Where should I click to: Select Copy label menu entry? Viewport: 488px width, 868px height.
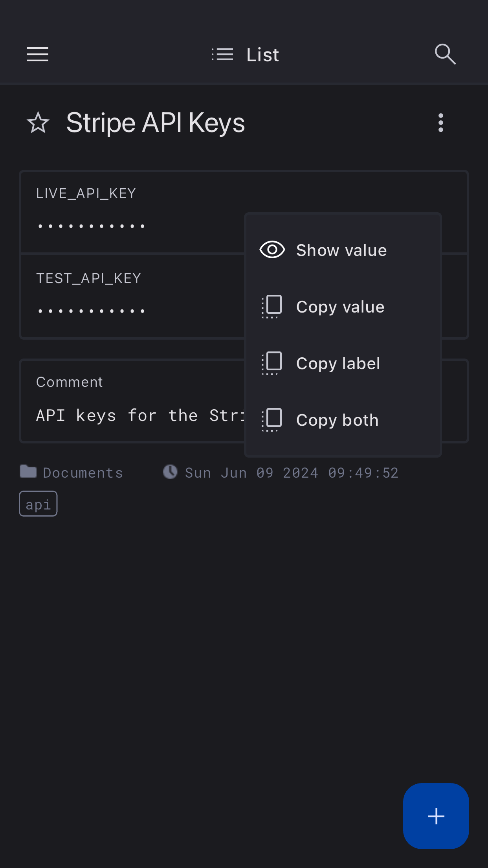pos(338,364)
